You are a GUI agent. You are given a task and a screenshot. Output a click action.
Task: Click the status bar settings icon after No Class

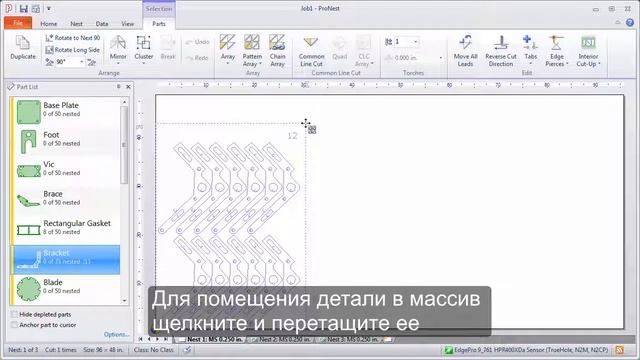coord(187,350)
